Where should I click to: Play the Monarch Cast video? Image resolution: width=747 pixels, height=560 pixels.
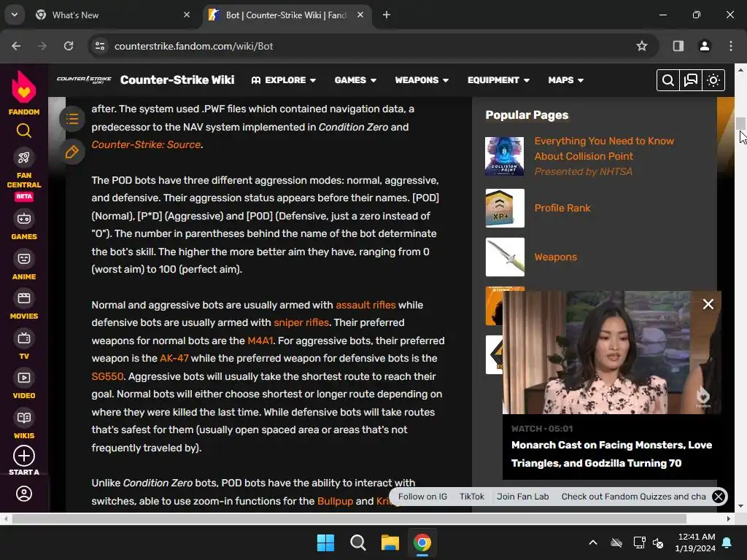(x=611, y=352)
